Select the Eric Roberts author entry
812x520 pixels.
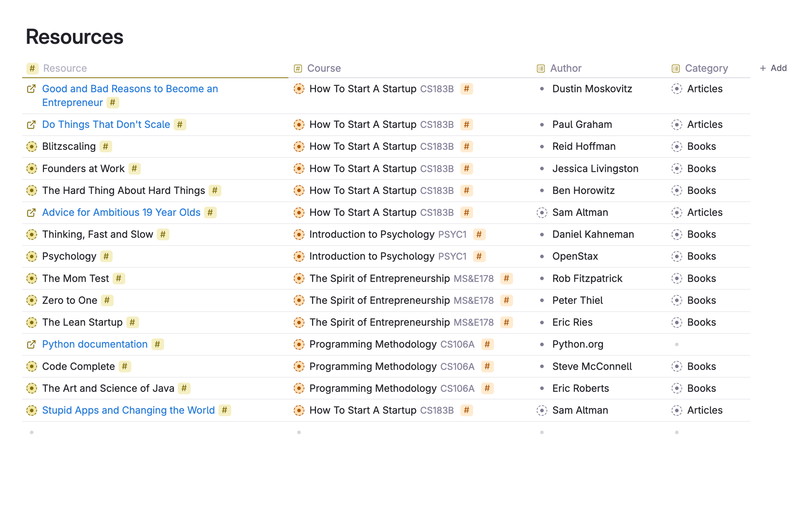tap(580, 388)
